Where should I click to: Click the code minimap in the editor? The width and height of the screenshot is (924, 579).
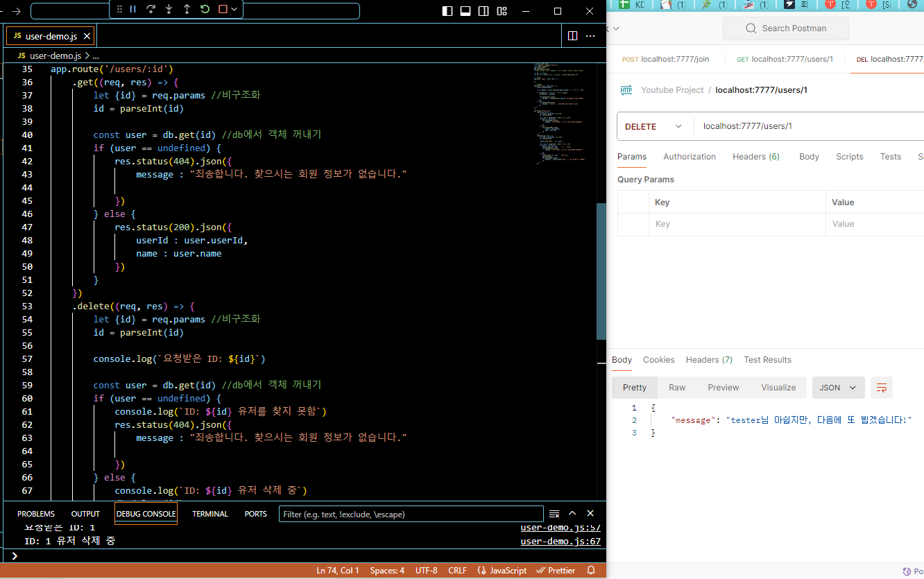[561, 114]
